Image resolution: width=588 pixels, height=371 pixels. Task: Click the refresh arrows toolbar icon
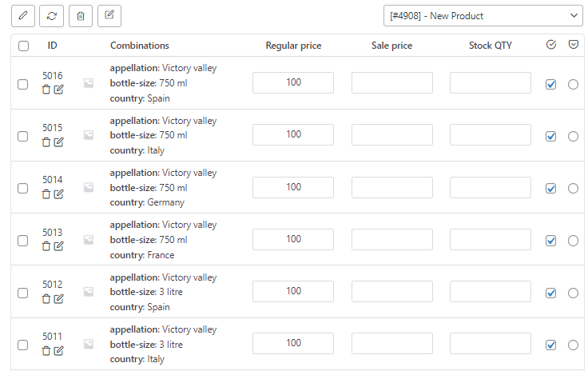click(51, 16)
